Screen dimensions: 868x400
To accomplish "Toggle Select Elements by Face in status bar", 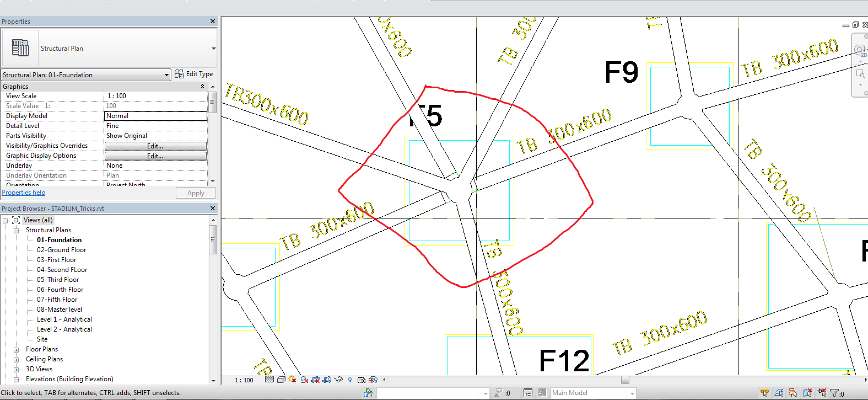I will click(807, 393).
